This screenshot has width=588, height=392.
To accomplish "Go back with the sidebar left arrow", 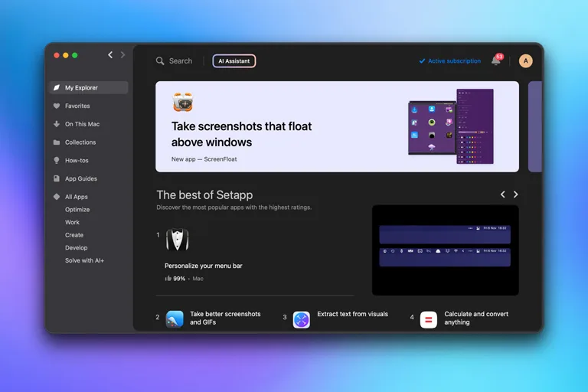I will 110,55.
